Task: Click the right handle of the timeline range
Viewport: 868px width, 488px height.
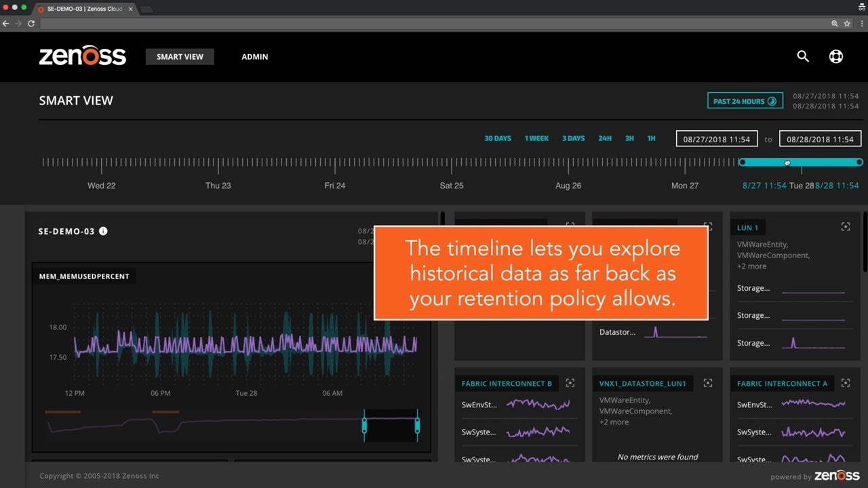Action: click(x=859, y=162)
